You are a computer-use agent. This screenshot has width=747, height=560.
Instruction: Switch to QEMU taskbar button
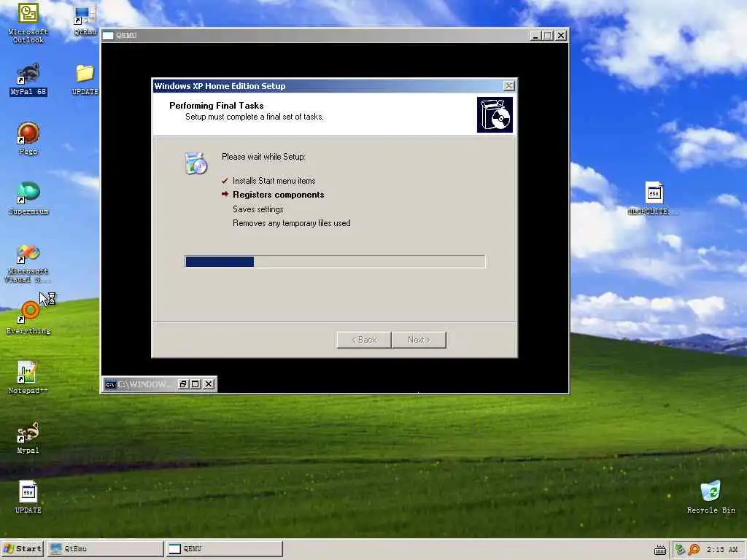point(225,549)
